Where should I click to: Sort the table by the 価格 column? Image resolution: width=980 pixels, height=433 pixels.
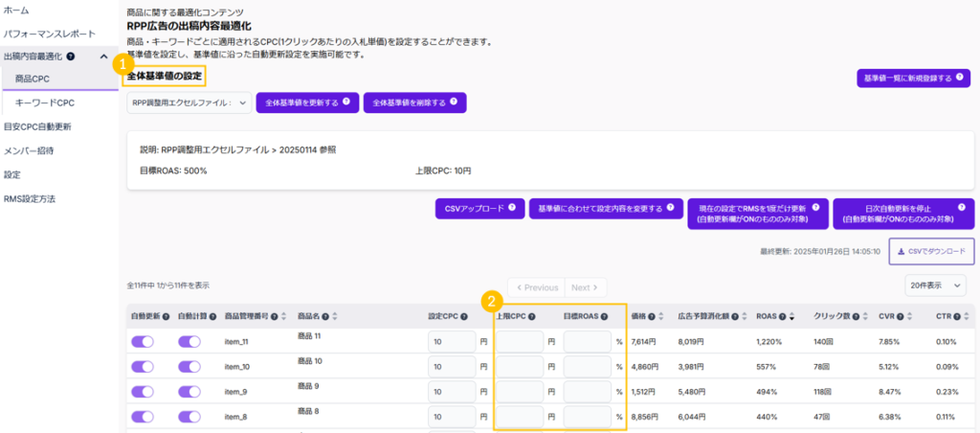tap(663, 316)
